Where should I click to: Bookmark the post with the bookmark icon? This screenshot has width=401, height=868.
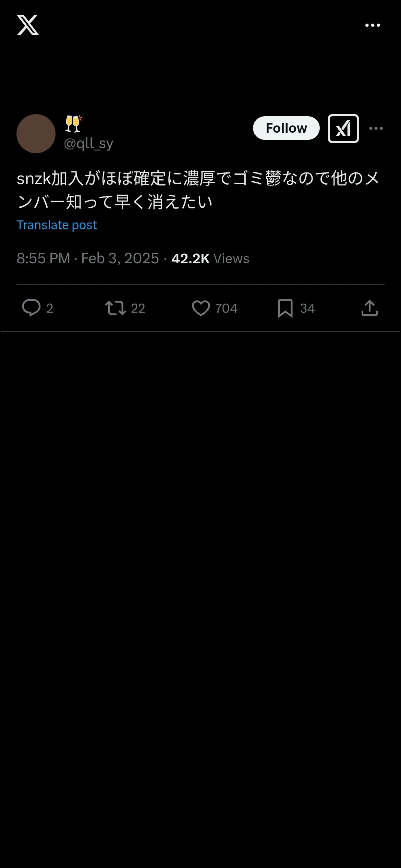pyautogui.click(x=285, y=308)
